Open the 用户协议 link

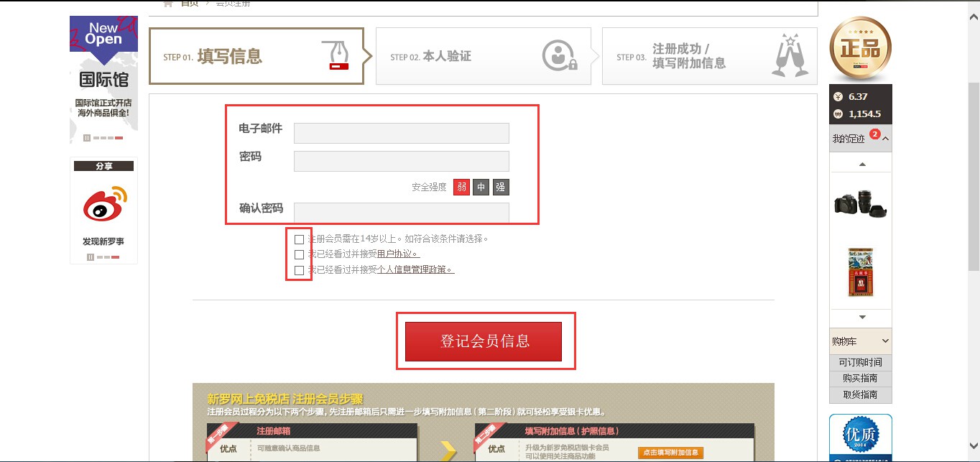point(397,254)
